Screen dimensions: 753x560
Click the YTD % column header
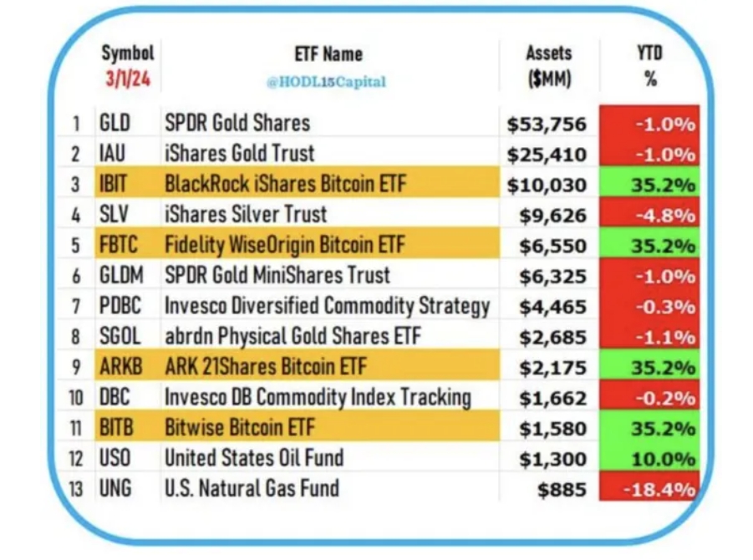pos(649,65)
